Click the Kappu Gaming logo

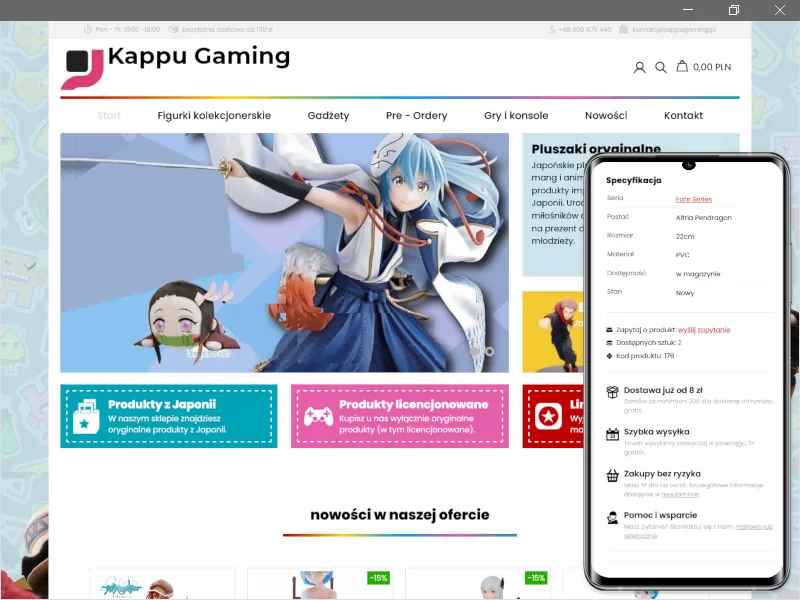click(x=176, y=66)
